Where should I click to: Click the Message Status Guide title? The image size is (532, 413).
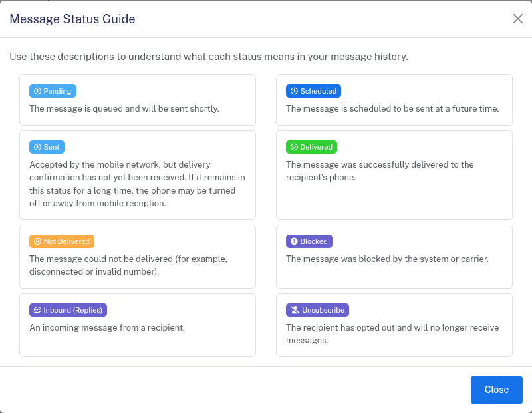click(x=72, y=19)
